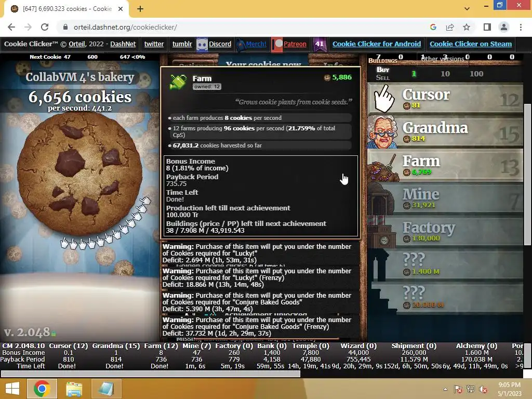
Task: Click the version number v. 2.048
Action: 27,332
